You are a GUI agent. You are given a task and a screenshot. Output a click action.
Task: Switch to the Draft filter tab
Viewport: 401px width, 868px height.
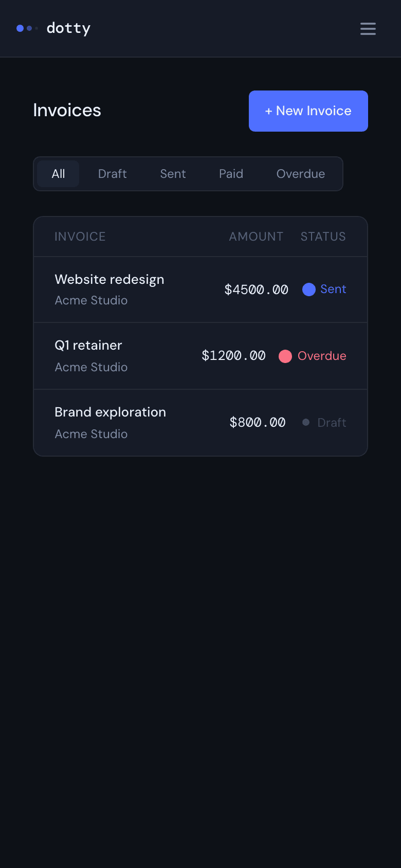tap(112, 174)
